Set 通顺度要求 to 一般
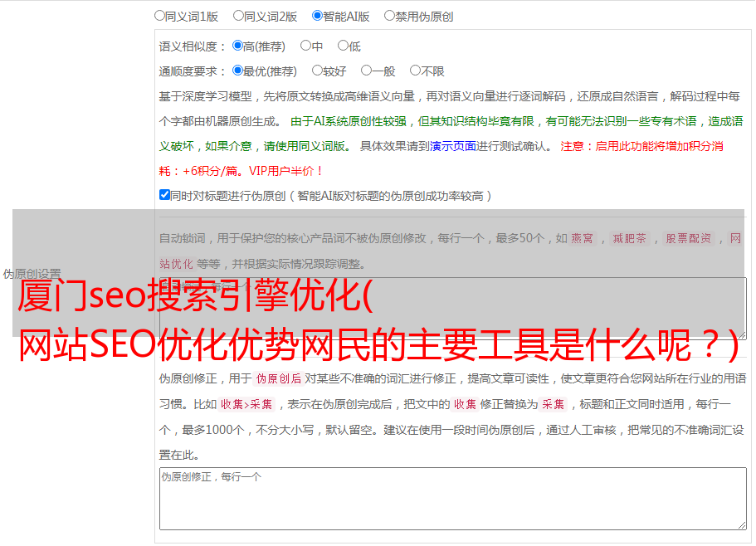 [366, 71]
